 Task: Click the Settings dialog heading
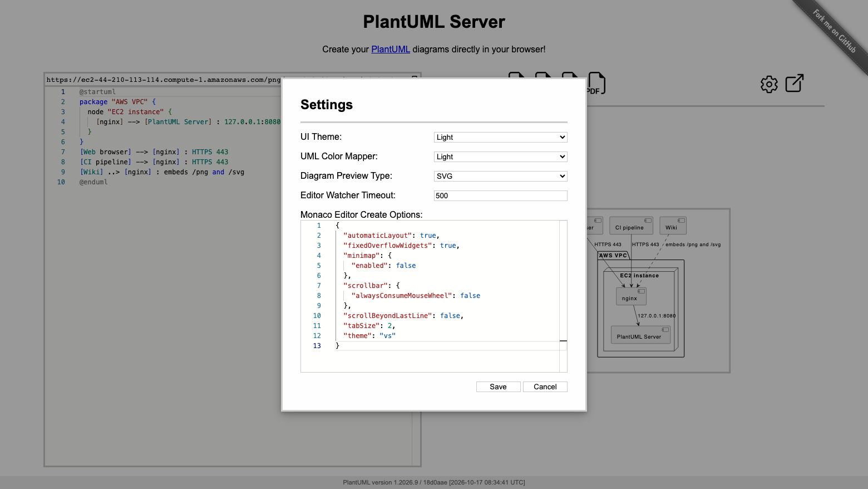(x=327, y=105)
